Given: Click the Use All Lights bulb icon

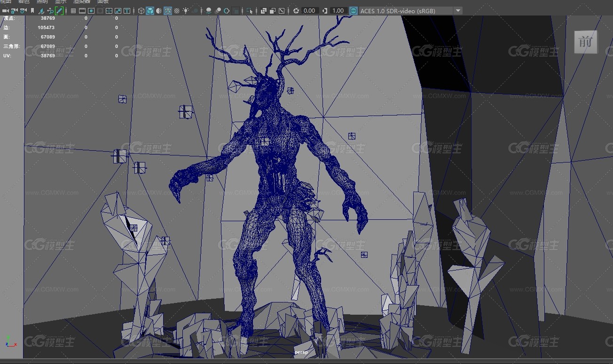Looking at the screenshot, I should (x=186, y=11).
